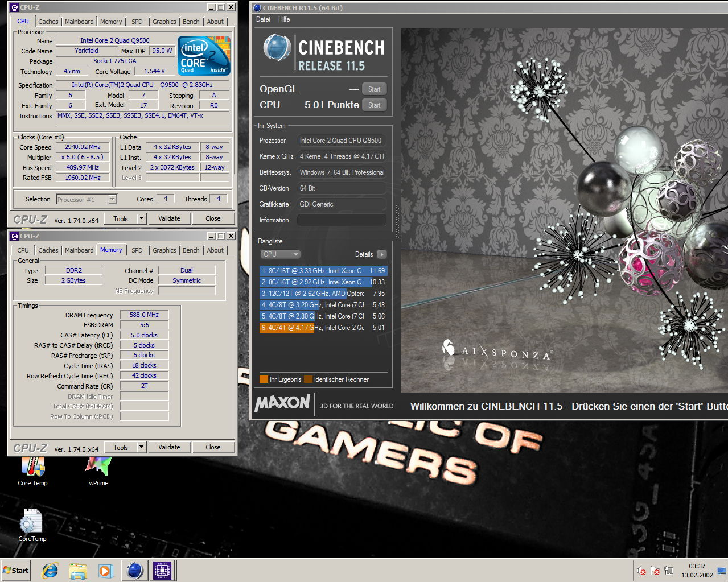
Task: Open Tools dropdown arrow in lower CPU-Z window
Action: (x=141, y=447)
